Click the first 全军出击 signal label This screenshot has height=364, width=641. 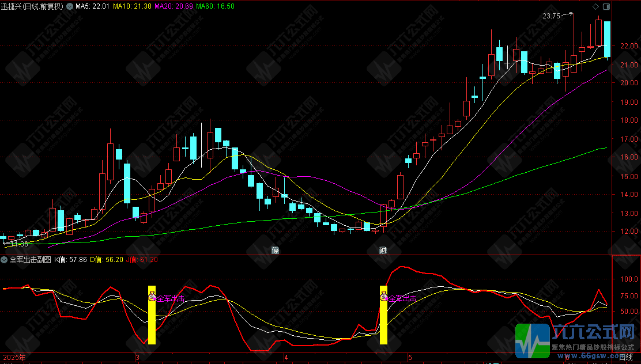click(171, 299)
